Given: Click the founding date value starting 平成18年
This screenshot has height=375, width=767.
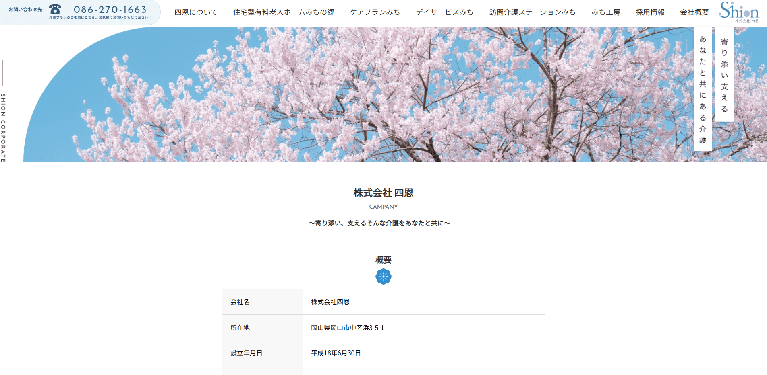Looking at the screenshot, I should tap(336, 353).
